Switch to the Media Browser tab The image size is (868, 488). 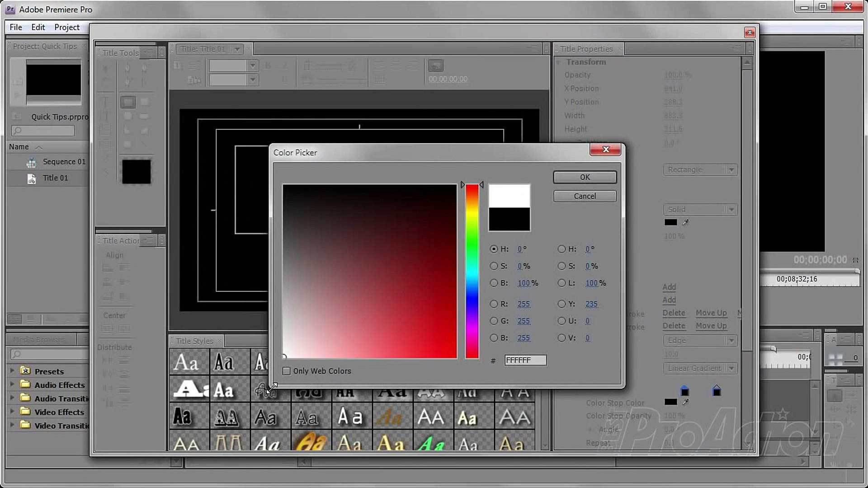tap(39, 339)
